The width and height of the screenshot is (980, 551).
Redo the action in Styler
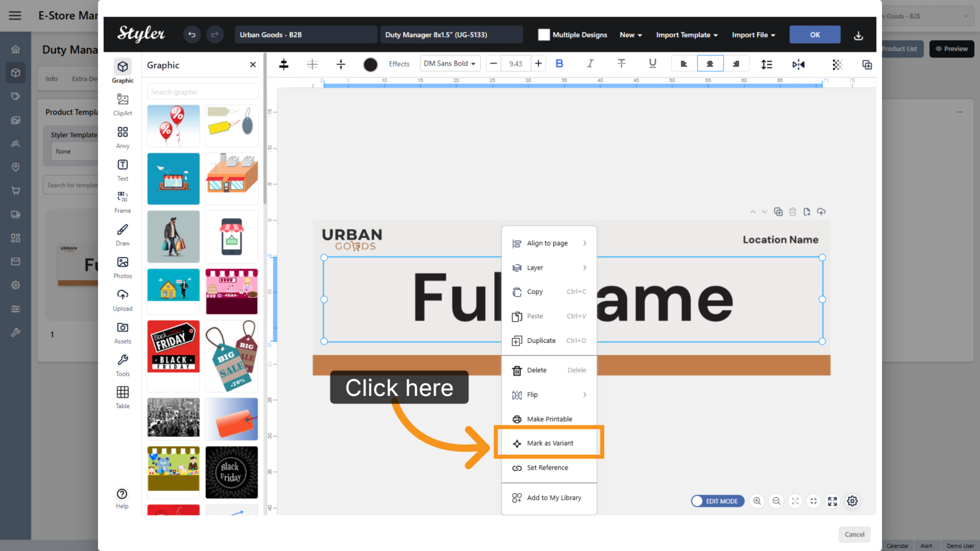215,35
